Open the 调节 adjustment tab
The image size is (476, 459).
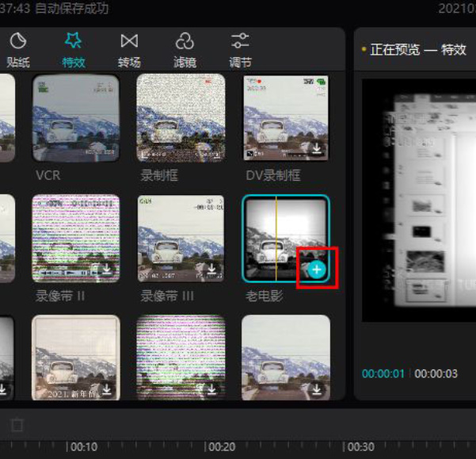240,50
